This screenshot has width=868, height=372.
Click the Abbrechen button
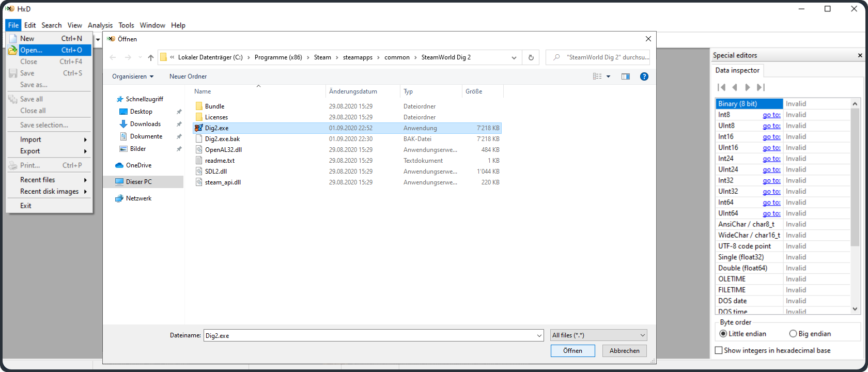(624, 351)
